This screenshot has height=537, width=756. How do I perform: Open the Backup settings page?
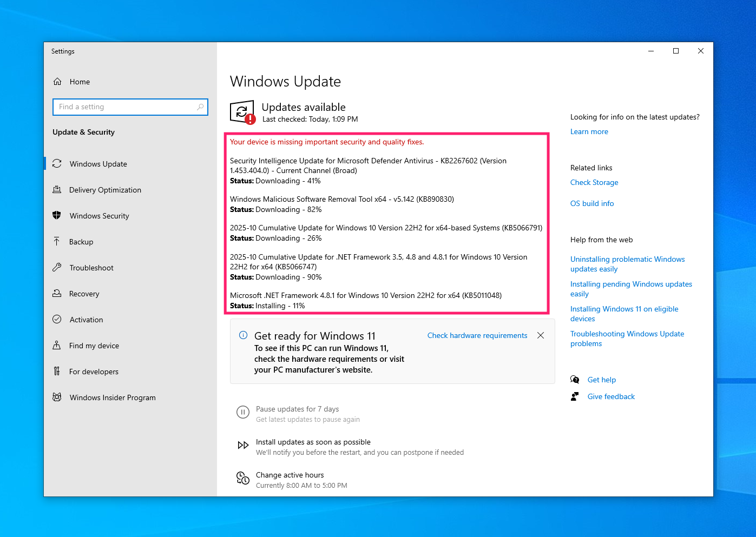tap(130, 242)
